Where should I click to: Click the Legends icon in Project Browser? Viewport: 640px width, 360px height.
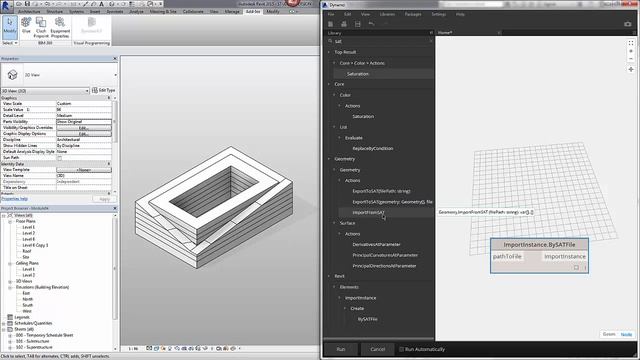point(10,317)
